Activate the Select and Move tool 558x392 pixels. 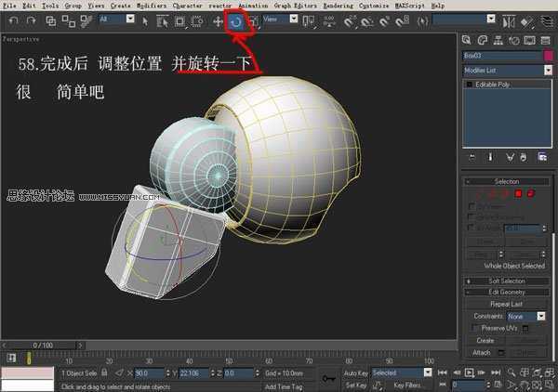pos(218,21)
